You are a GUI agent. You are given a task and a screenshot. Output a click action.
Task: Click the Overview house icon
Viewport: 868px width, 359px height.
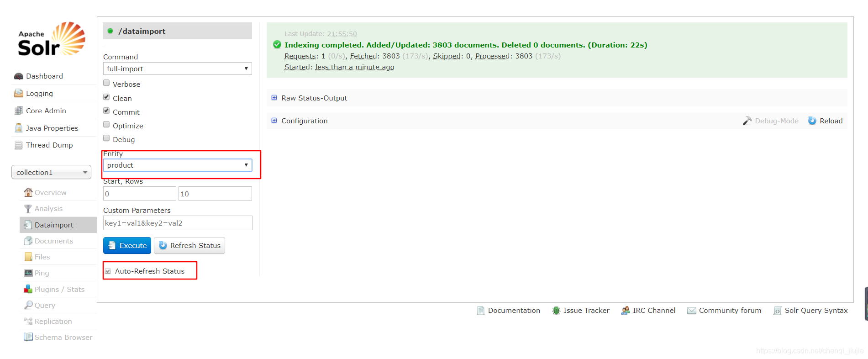pos(28,192)
